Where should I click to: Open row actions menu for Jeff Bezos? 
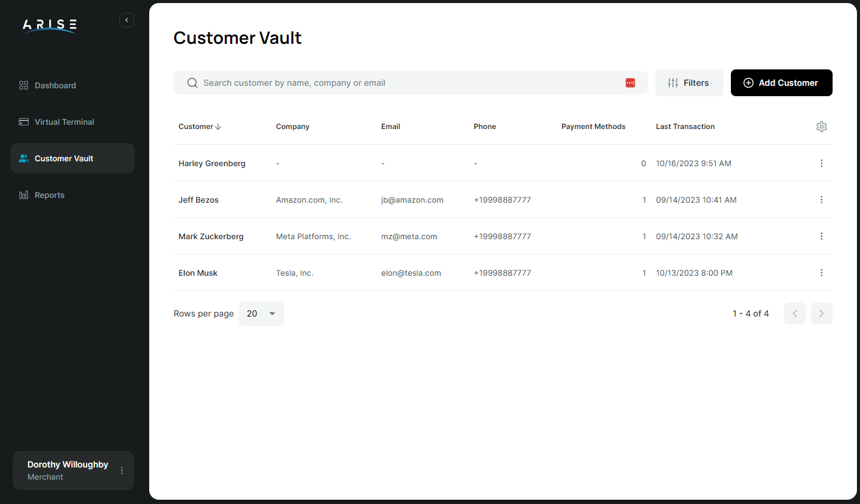coord(822,200)
